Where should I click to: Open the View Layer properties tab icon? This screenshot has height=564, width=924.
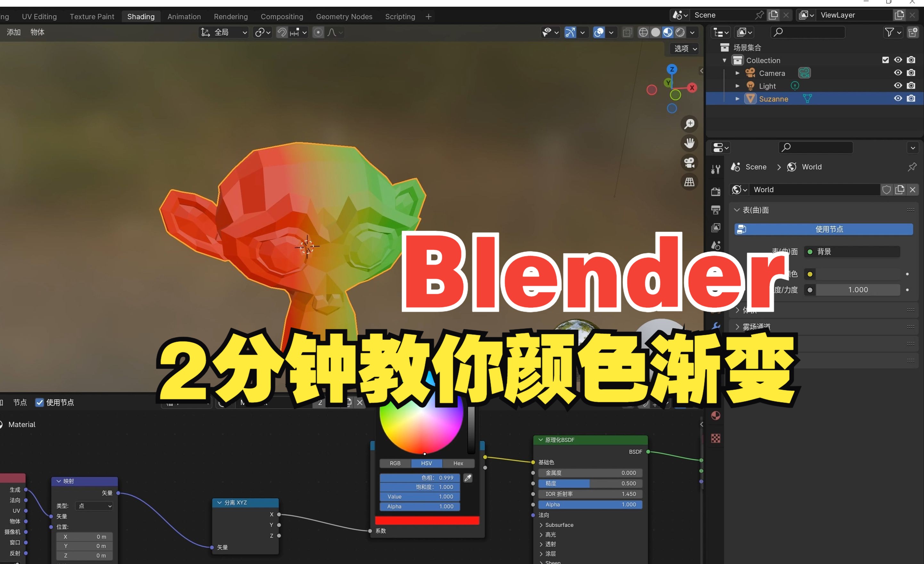pos(715,228)
